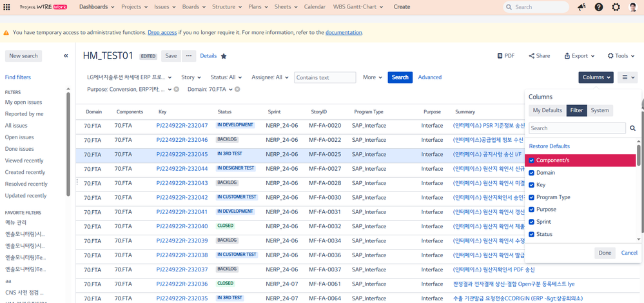
Task: Click the Contains text input field
Action: (x=325, y=77)
